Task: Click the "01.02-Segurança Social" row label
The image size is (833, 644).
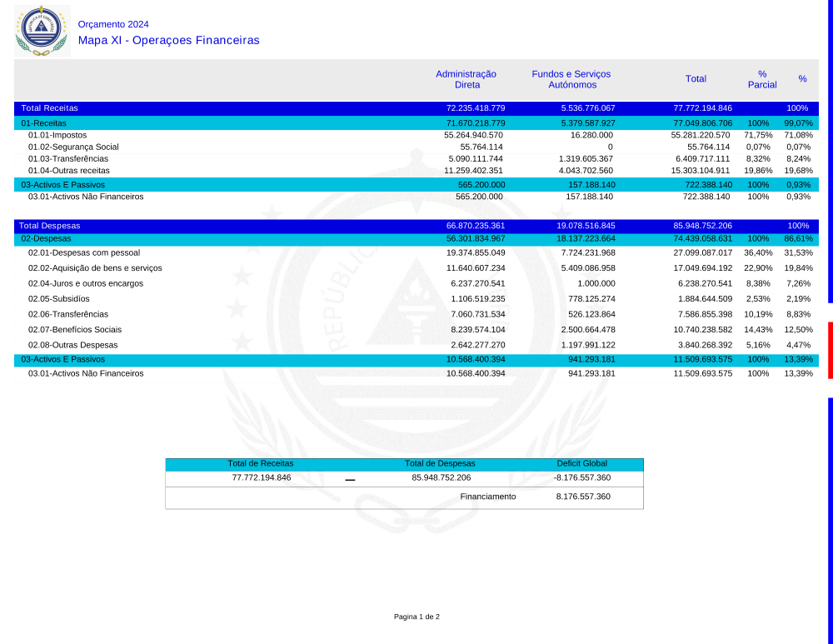Action: [x=73, y=147]
